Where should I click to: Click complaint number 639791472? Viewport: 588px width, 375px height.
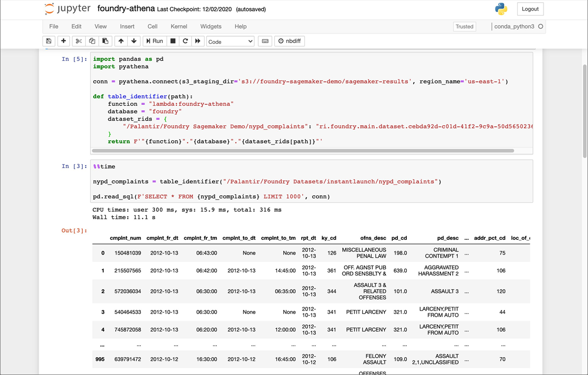(128, 359)
